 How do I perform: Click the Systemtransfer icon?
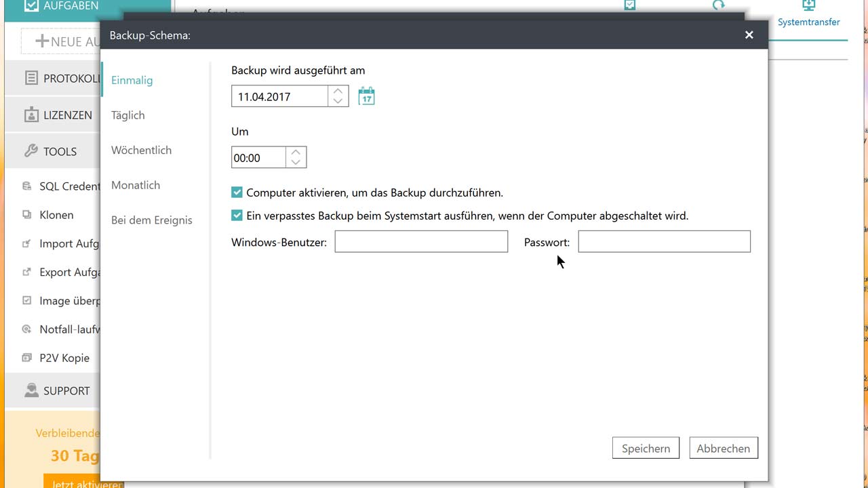[808, 6]
